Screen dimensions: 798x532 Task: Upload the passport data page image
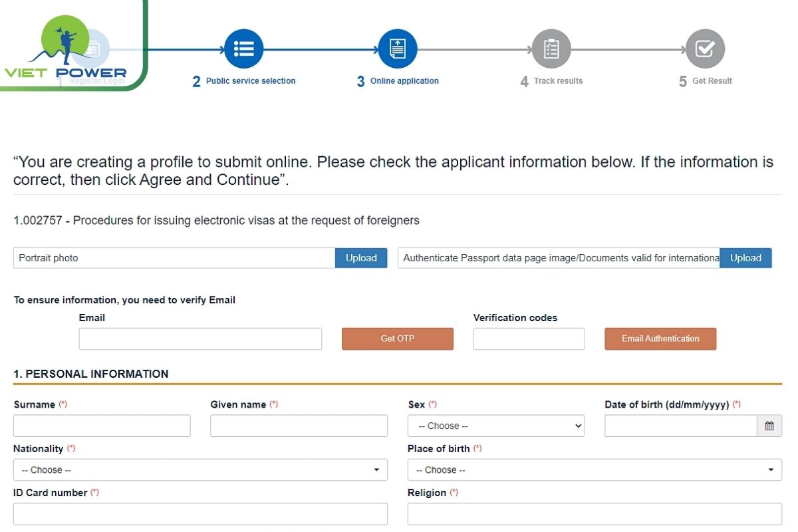[745, 258]
